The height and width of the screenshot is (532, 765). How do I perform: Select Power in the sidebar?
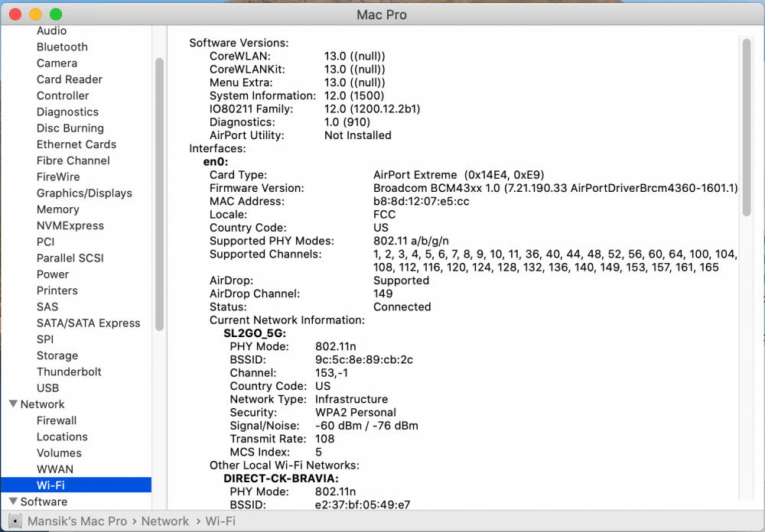pyautogui.click(x=53, y=274)
